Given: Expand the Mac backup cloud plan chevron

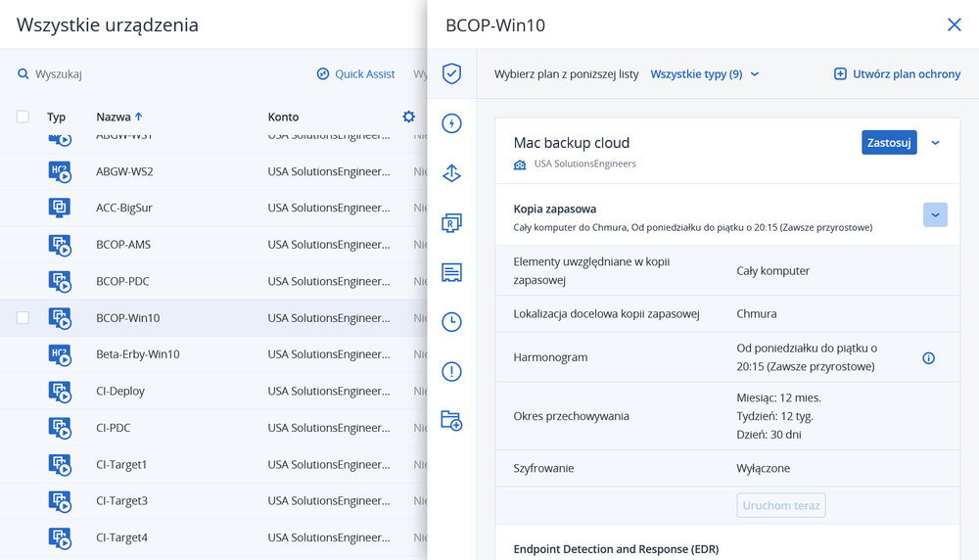Looking at the screenshot, I should click(935, 142).
